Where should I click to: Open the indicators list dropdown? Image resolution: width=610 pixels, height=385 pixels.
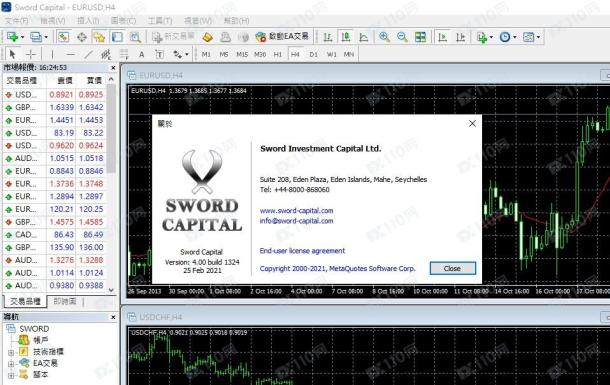[x=491, y=37]
